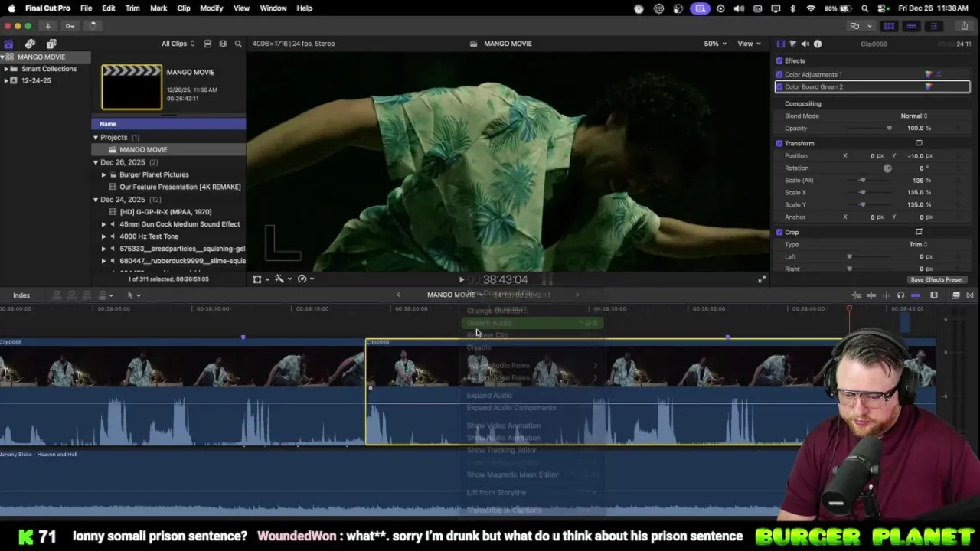The width and height of the screenshot is (980, 551).
Task: Select 4000 Hz Test Tone clip
Action: click(x=149, y=236)
